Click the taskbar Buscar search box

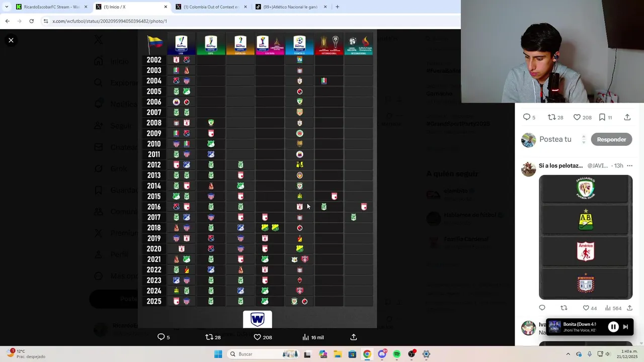click(264, 354)
